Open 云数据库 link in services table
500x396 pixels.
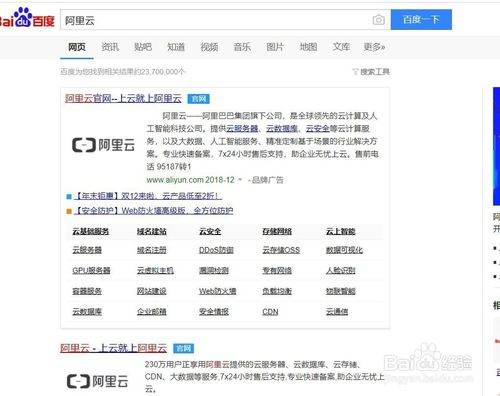point(87,312)
